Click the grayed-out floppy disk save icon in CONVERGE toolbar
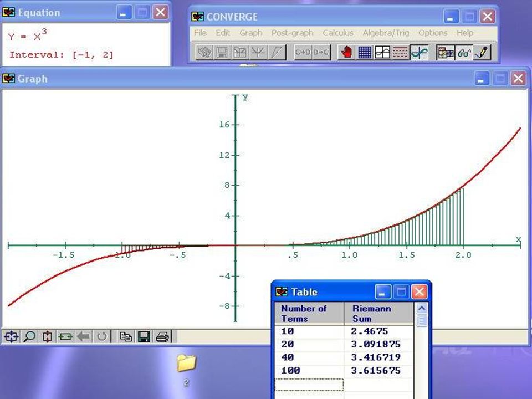 coord(222,53)
